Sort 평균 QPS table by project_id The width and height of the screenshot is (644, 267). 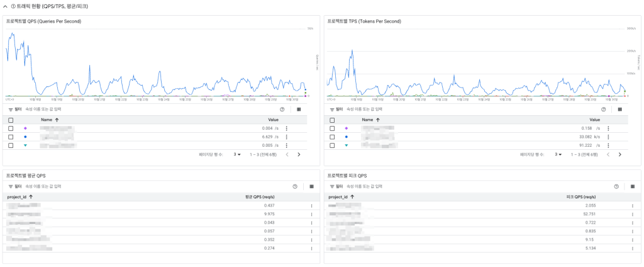20,196
